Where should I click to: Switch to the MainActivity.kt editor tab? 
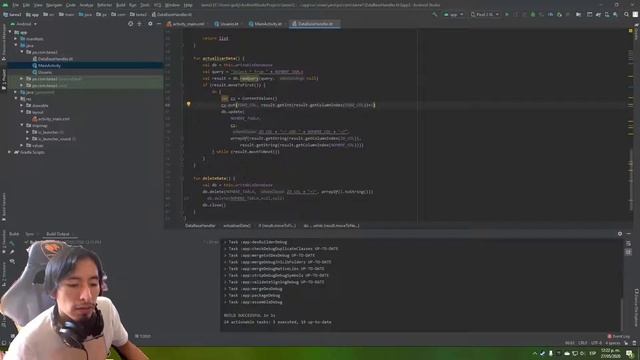(x=265, y=24)
